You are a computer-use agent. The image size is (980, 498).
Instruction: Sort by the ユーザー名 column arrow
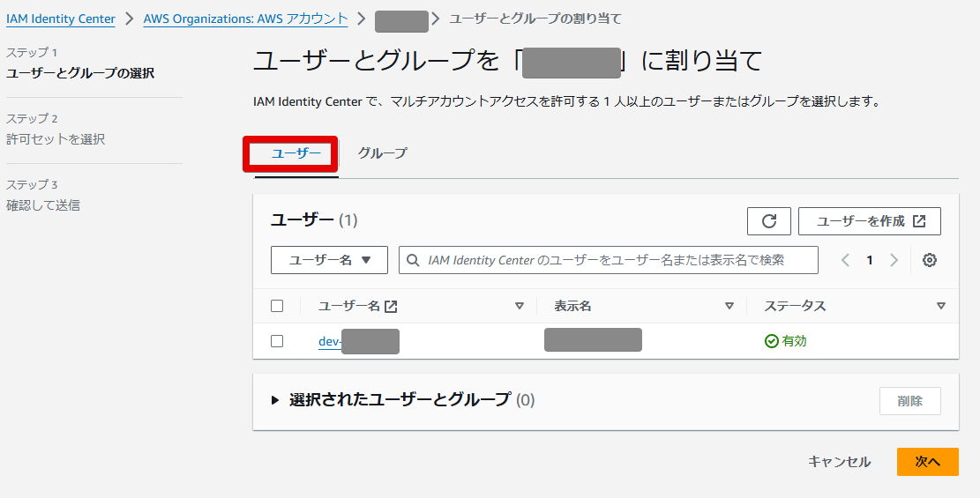[519, 306]
